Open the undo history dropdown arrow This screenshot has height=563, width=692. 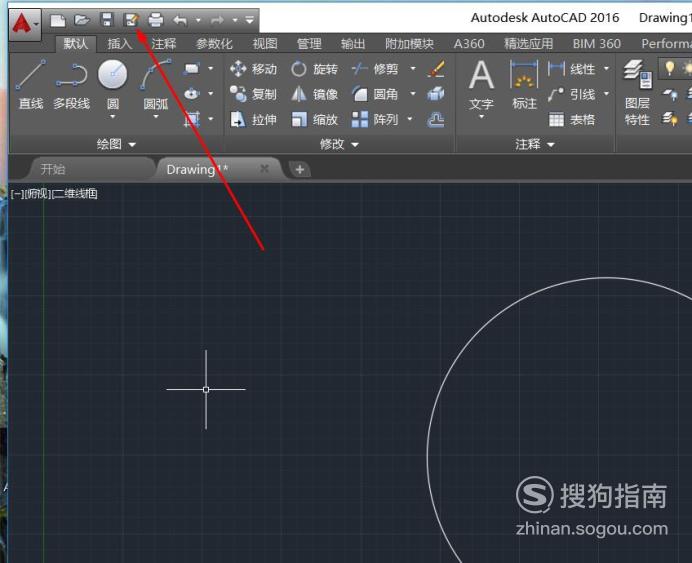coord(198,20)
